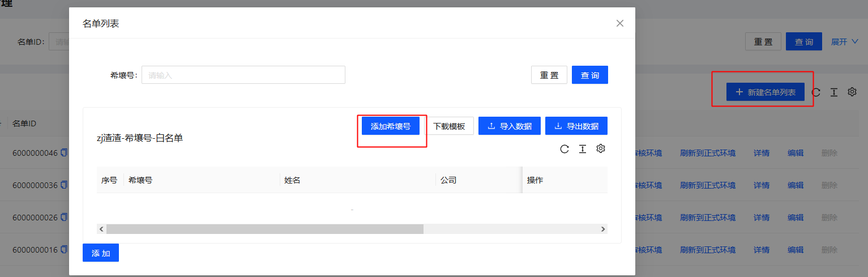This screenshot has height=277, width=868.
Task: Focus the 希壤号 search input
Action: [243, 75]
